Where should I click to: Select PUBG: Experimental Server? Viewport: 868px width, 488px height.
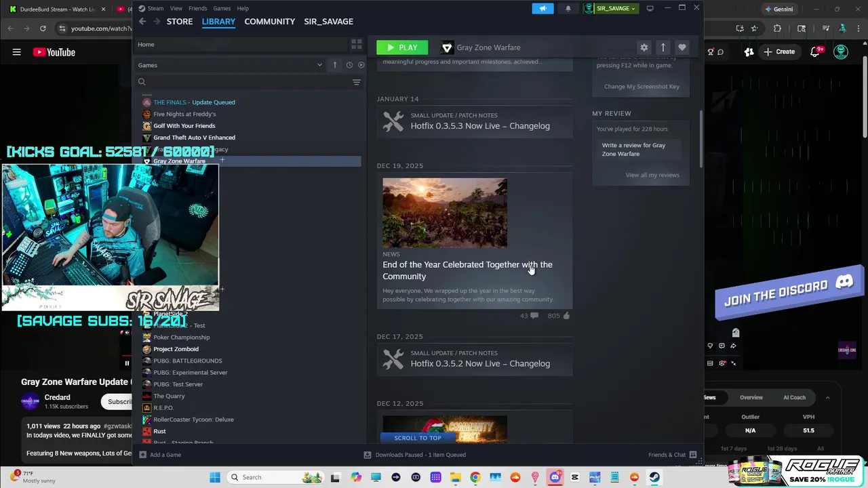tap(190, 372)
